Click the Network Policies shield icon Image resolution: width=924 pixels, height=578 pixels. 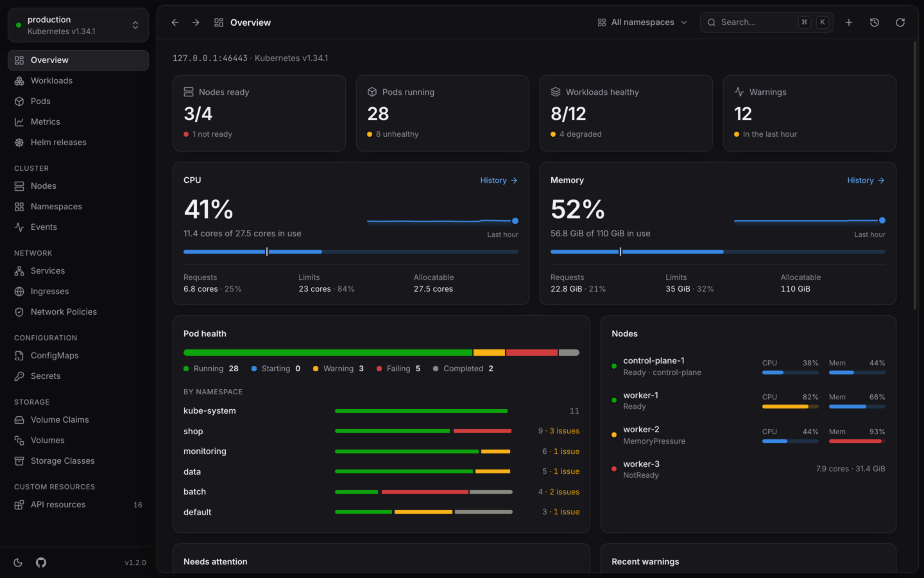(x=19, y=312)
